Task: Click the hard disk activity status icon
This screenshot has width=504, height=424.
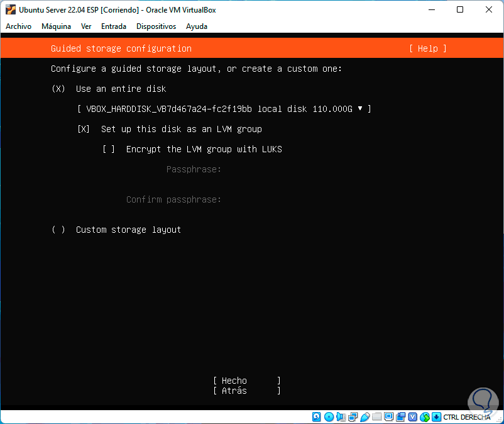Action: (316, 417)
